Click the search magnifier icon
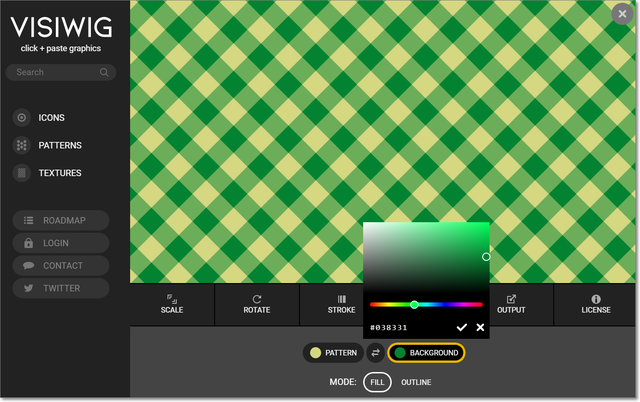 click(x=104, y=72)
